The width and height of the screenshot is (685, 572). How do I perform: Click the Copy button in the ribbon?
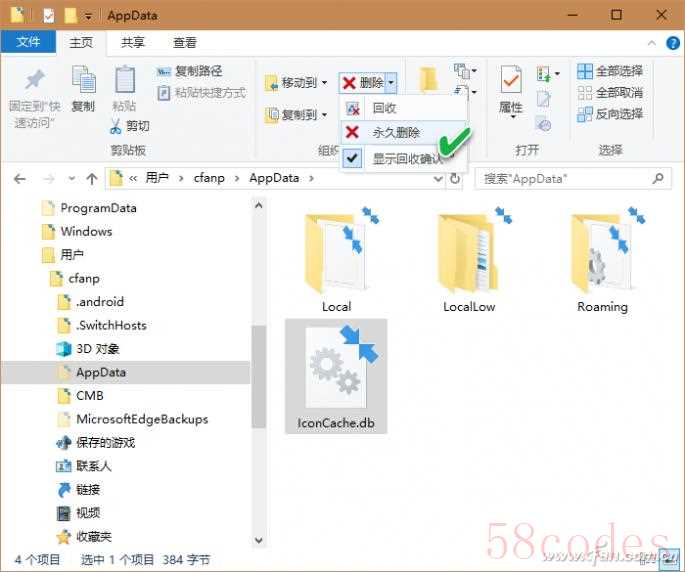[x=83, y=89]
